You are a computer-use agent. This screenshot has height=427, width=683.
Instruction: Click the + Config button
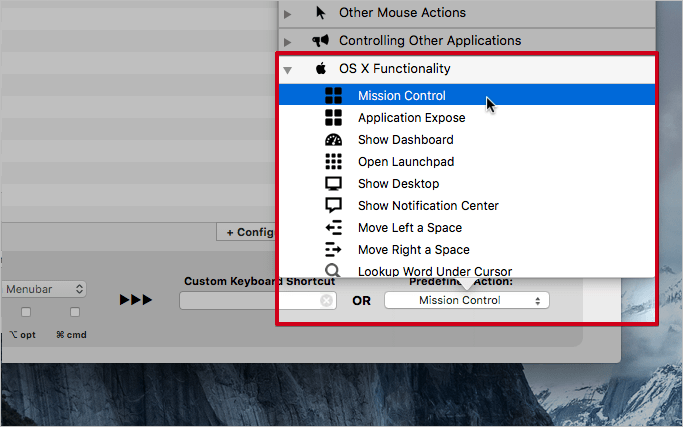pos(247,232)
